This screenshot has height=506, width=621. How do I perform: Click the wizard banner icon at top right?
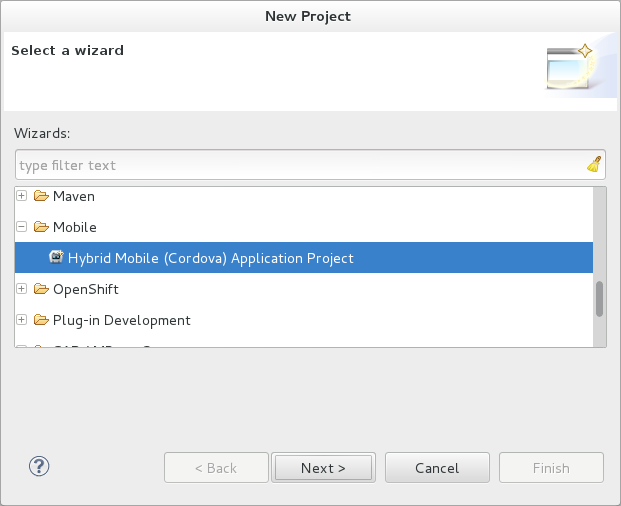pyautogui.click(x=570, y=69)
